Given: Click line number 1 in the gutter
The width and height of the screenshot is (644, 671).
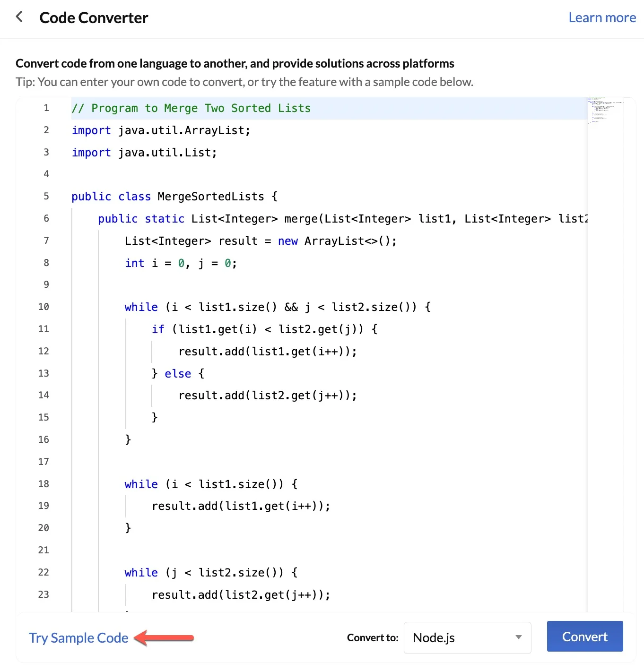Looking at the screenshot, I should click(x=46, y=108).
